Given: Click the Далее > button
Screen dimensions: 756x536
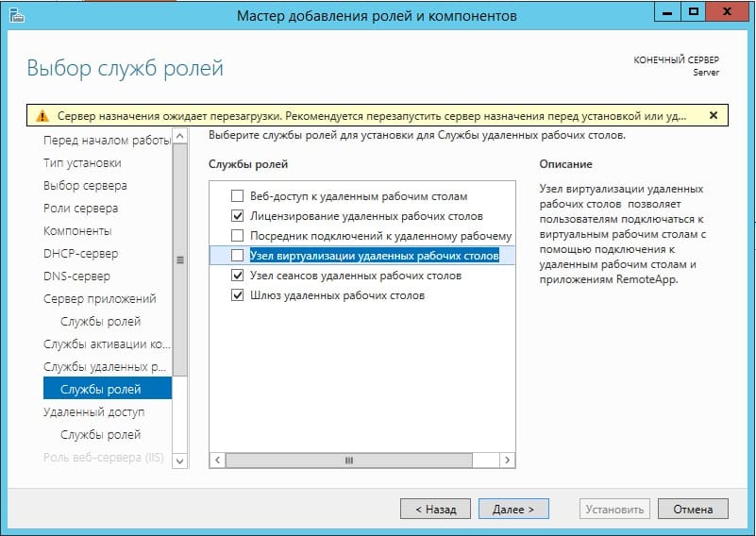Looking at the screenshot, I should coord(513,509).
